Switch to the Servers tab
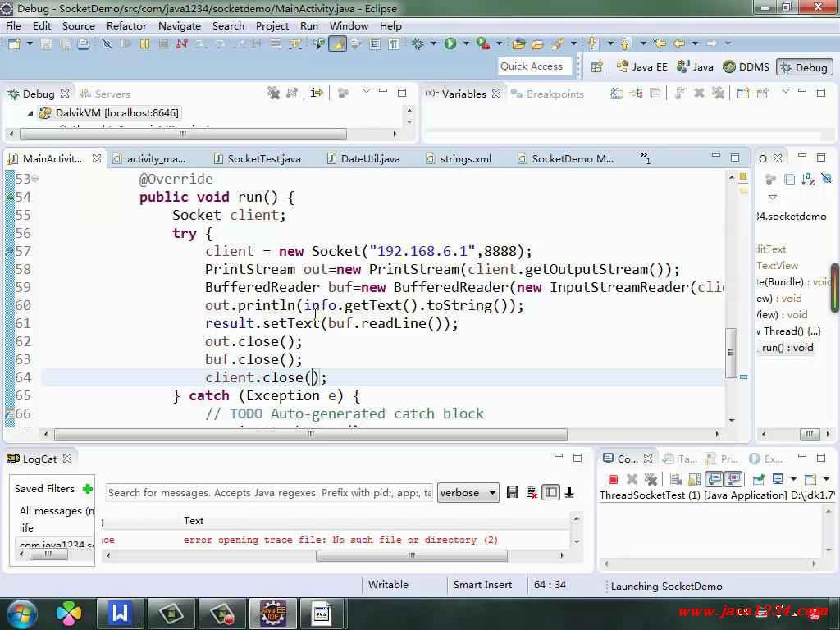 pos(106,94)
